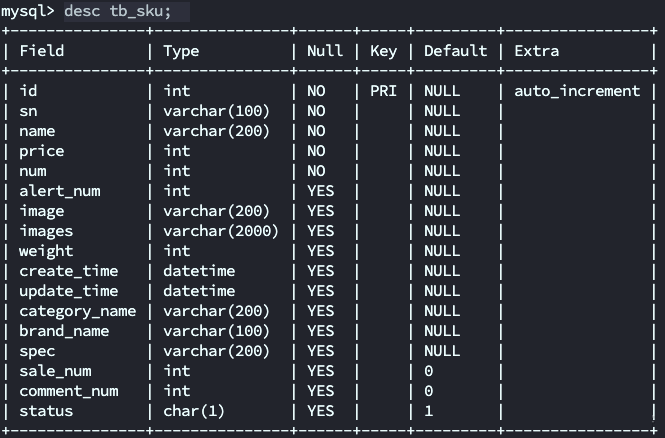Image resolution: width=665 pixels, height=438 pixels.
Task: Click the Key column header
Action: [x=384, y=51]
